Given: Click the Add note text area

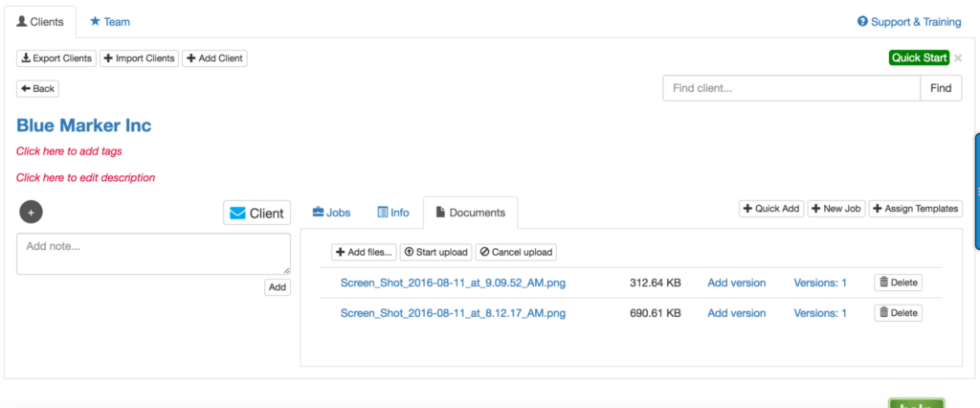Looking at the screenshot, I should pos(153,254).
